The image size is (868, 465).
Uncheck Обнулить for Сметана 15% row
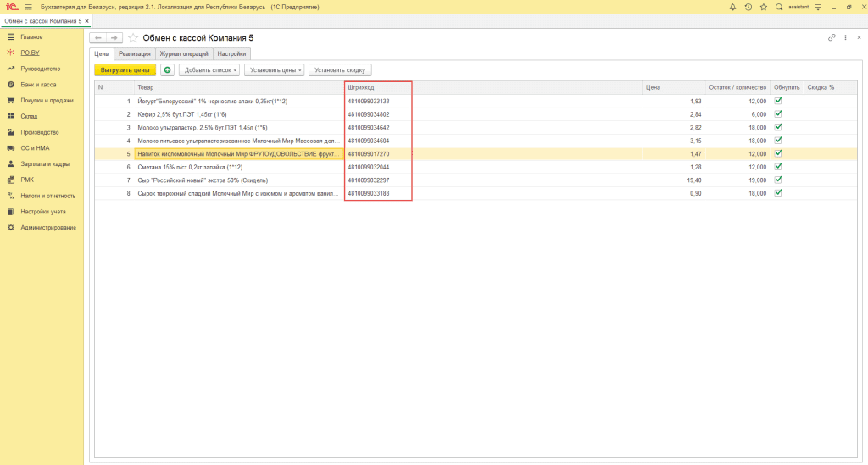(778, 166)
